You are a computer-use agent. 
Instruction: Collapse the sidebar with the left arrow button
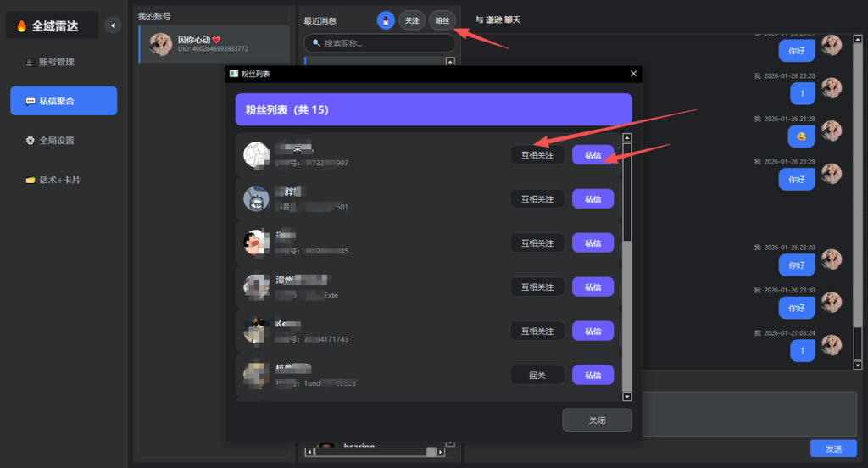[113, 25]
